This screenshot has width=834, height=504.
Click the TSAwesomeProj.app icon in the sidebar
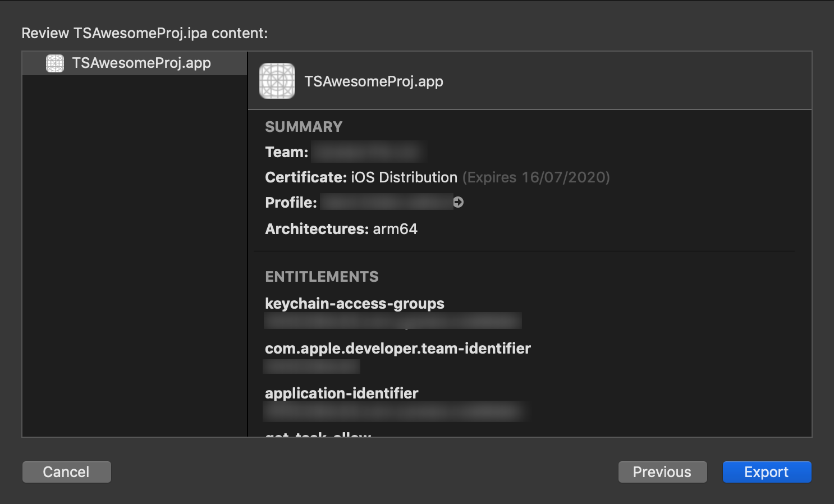pos(56,63)
